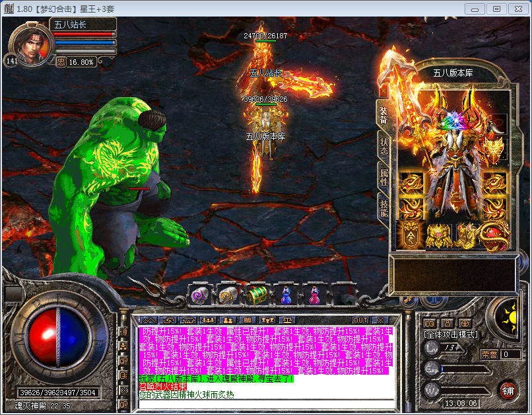Image resolution: width=532 pixels, height=415 pixels.
Task: Open the green treasure chest in the quick belt
Action: [257, 295]
